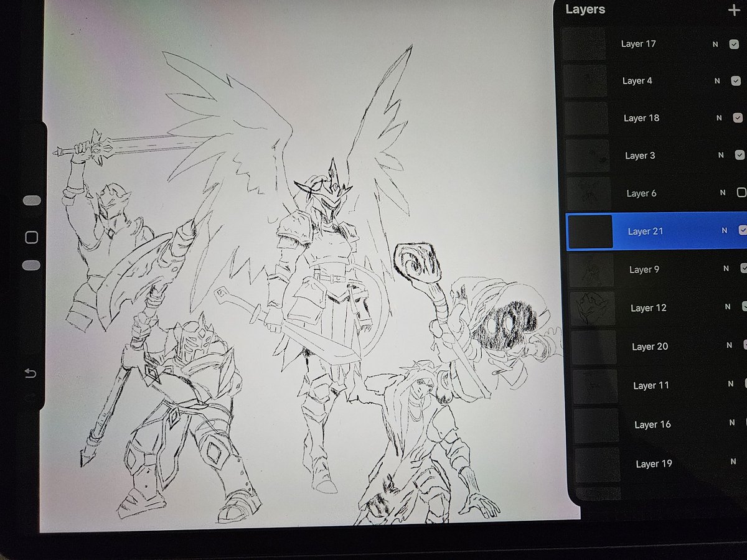Screen dimensions: 747x560
Task: Open blend mode N for Layer 18
Action: tap(719, 118)
